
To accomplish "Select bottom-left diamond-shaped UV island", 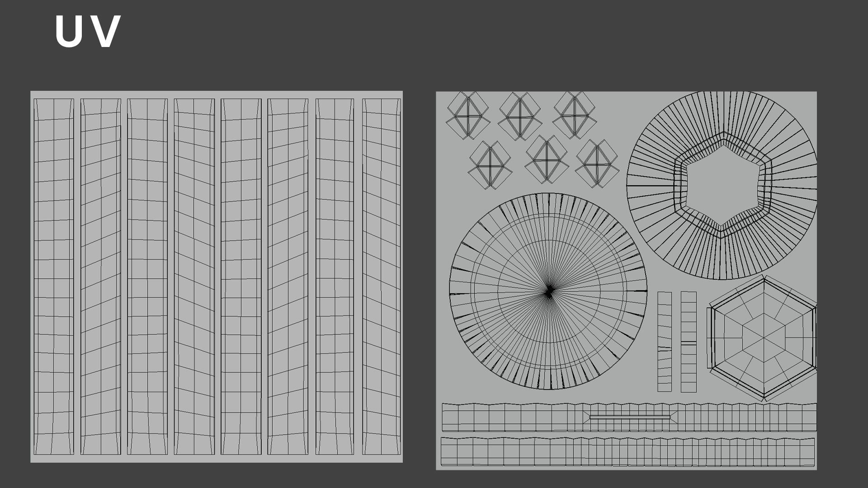I will tap(490, 165).
